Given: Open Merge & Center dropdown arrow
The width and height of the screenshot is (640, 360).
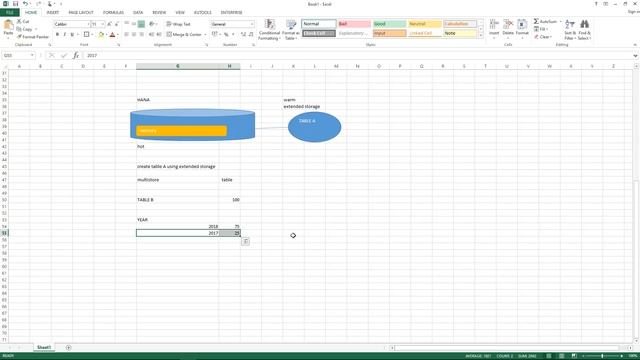Looking at the screenshot, I should [x=205, y=34].
